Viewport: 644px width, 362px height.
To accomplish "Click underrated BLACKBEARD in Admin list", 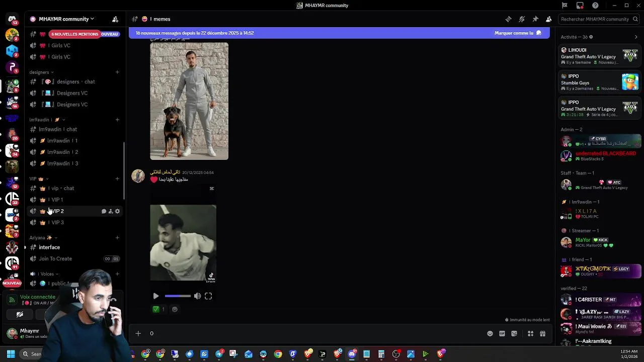I will coord(600,156).
